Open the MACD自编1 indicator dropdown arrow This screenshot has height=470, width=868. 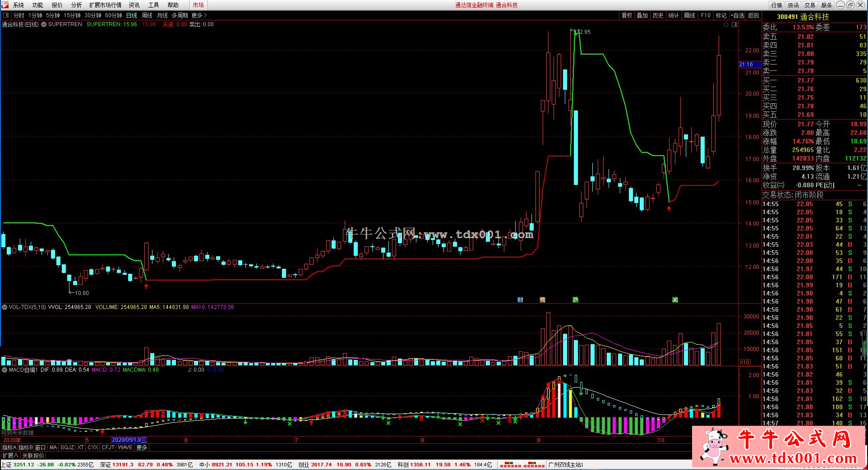coord(5,370)
